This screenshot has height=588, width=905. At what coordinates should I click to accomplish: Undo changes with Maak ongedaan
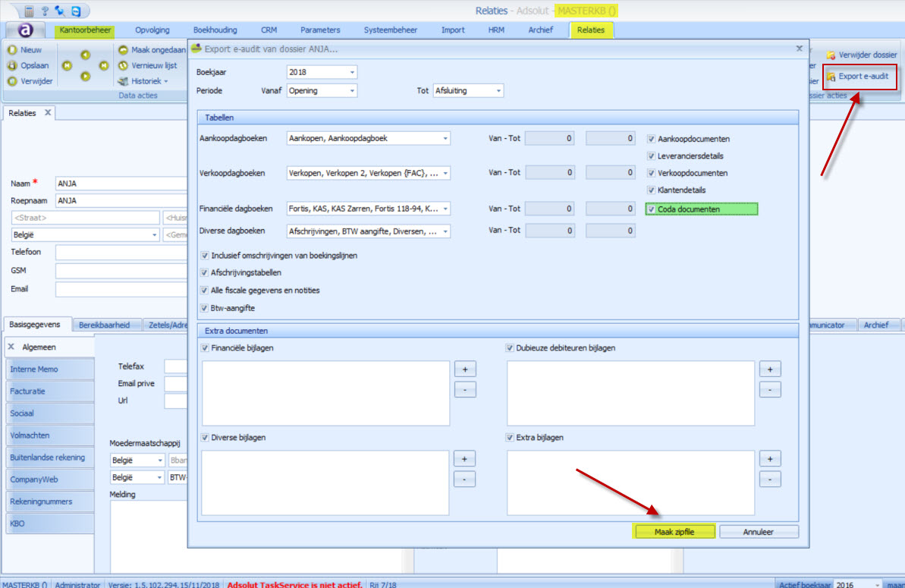click(124, 49)
